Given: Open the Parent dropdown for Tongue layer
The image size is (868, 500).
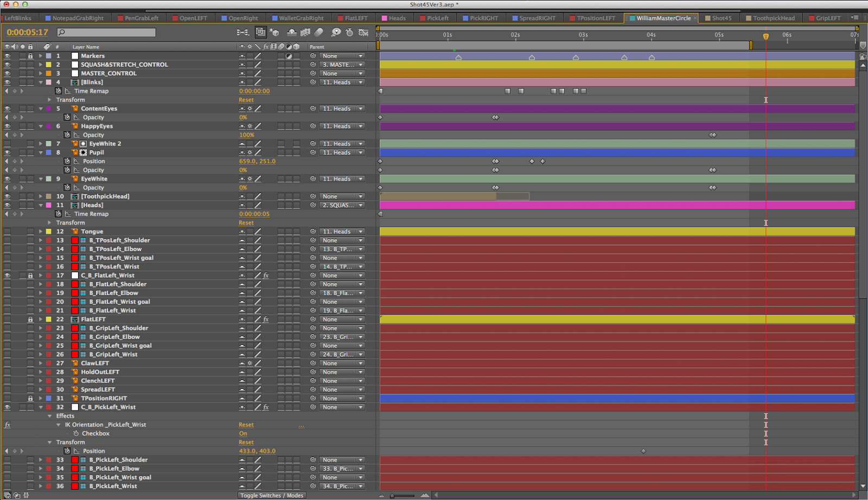Looking at the screenshot, I should point(342,232).
